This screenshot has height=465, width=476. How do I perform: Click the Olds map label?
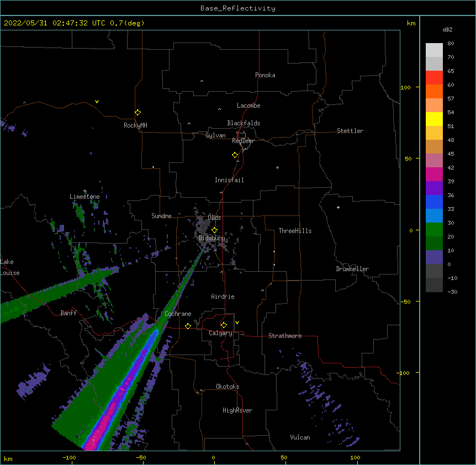coord(214,218)
